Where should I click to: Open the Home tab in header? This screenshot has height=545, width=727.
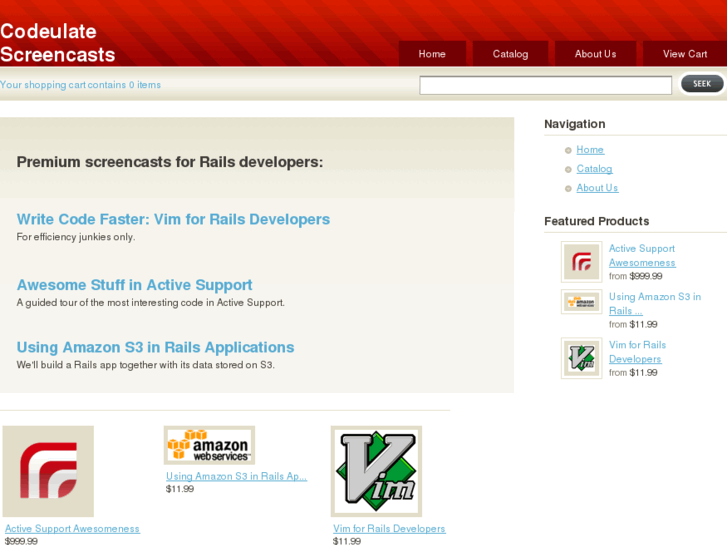[432, 54]
